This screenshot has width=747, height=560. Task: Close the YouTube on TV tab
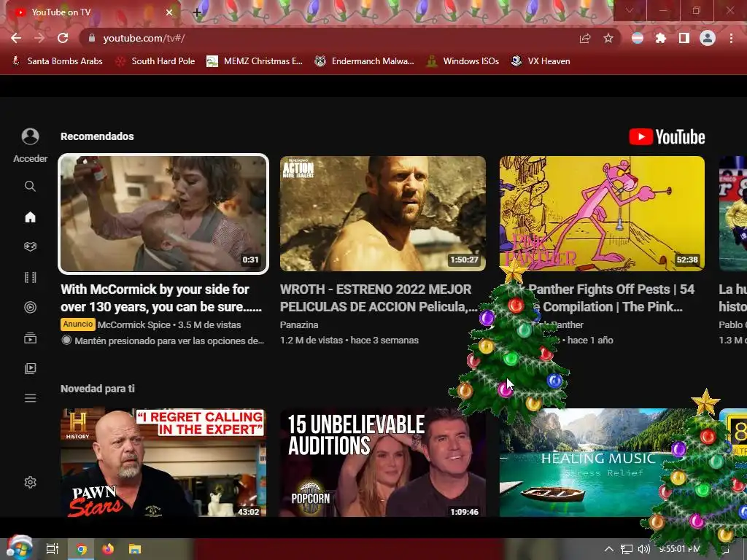click(x=169, y=12)
